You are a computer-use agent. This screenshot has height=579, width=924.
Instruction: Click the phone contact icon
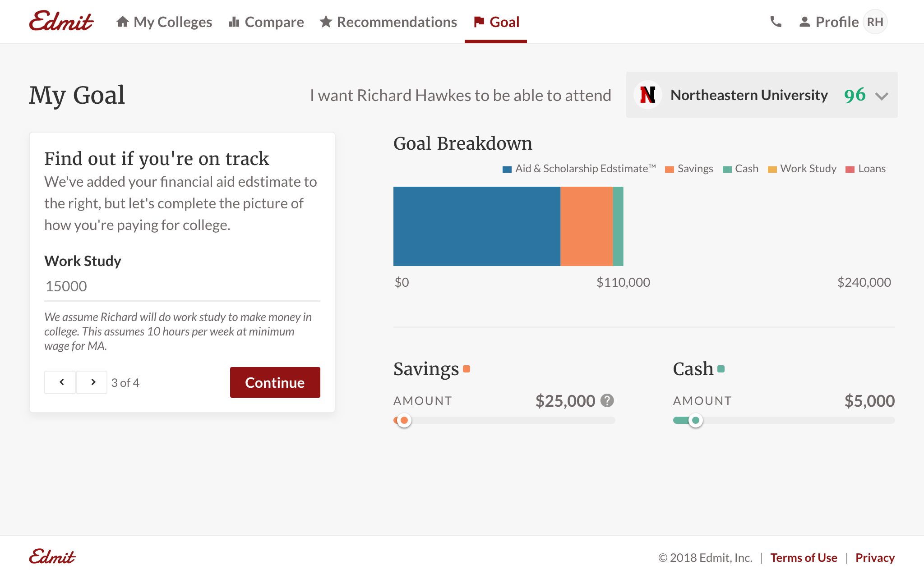click(x=776, y=22)
